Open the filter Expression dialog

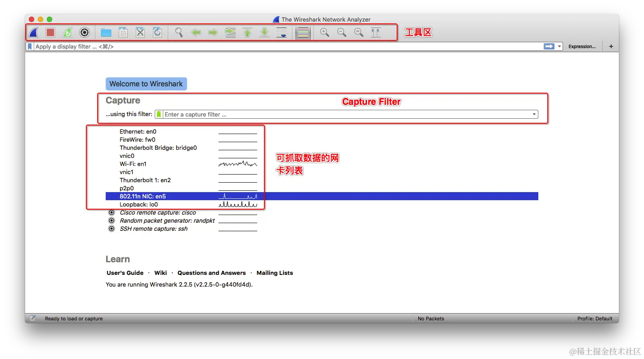pos(582,46)
